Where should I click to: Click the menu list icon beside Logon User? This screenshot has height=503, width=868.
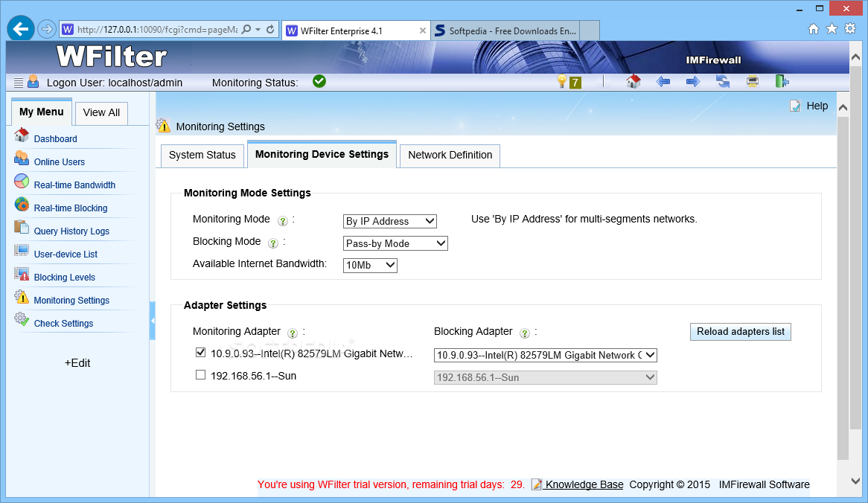pos(19,83)
